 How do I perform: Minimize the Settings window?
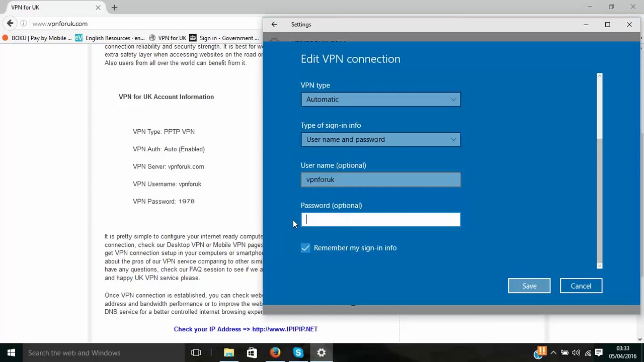pyautogui.click(x=586, y=24)
